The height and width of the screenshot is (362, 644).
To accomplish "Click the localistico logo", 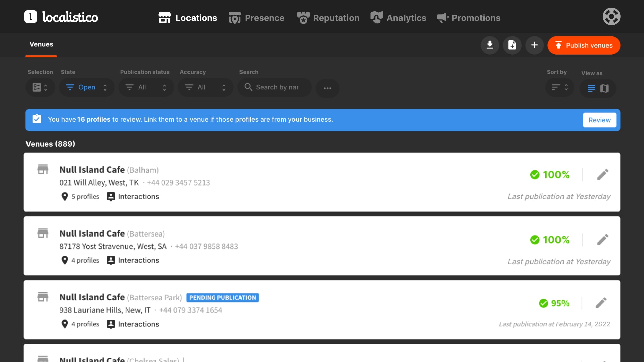I will (61, 17).
